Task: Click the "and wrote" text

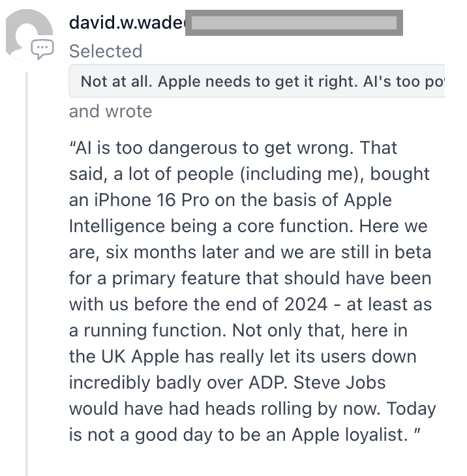Action: (x=110, y=112)
